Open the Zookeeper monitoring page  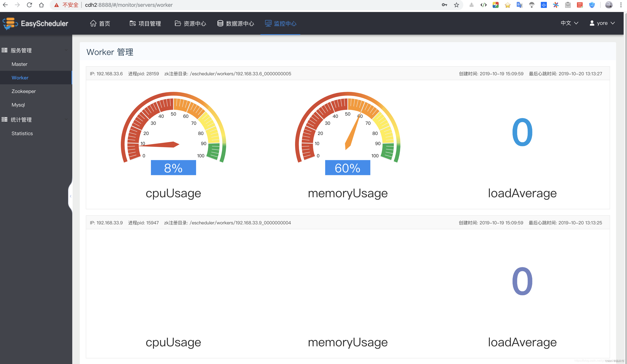click(x=23, y=91)
